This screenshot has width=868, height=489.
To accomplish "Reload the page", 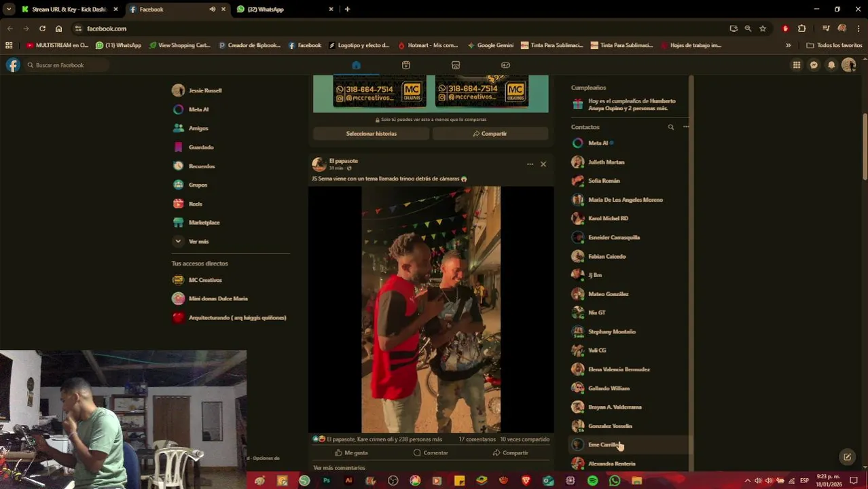I will pos(42,29).
